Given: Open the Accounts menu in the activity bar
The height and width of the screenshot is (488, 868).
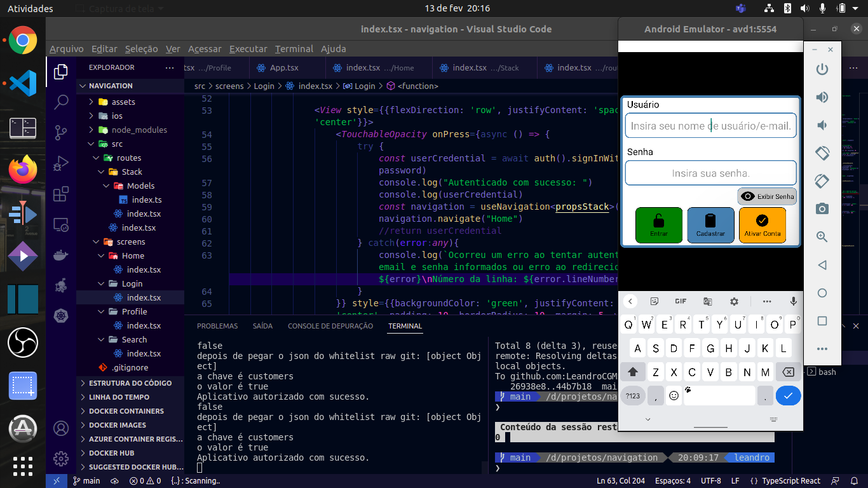Looking at the screenshot, I should (x=61, y=428).
